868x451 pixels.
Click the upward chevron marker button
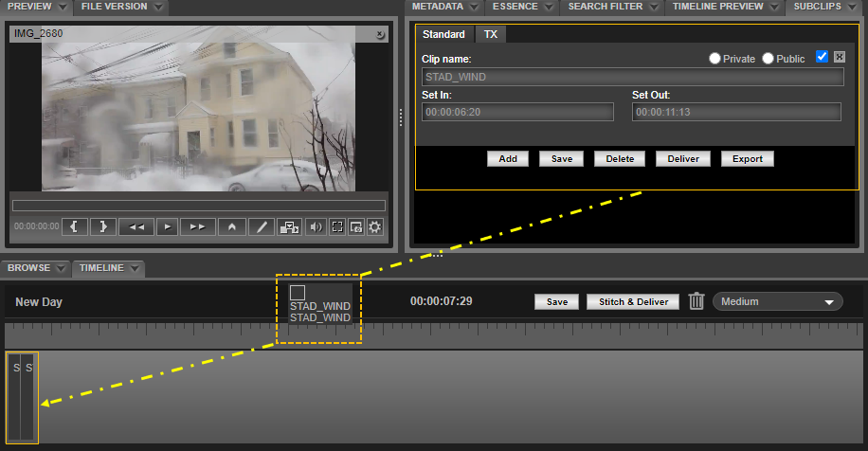click(232, 226)
